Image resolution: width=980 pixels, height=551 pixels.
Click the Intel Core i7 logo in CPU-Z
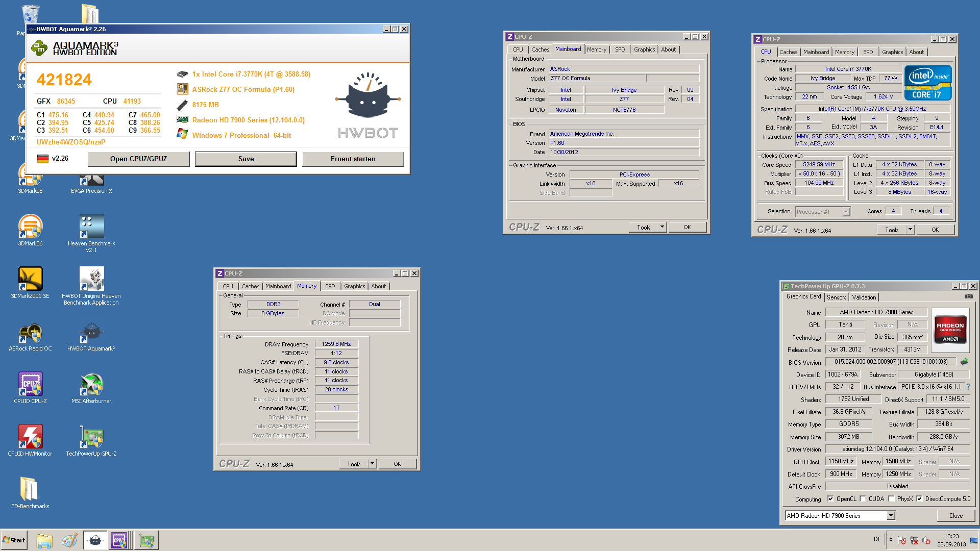tap(927, 82)
